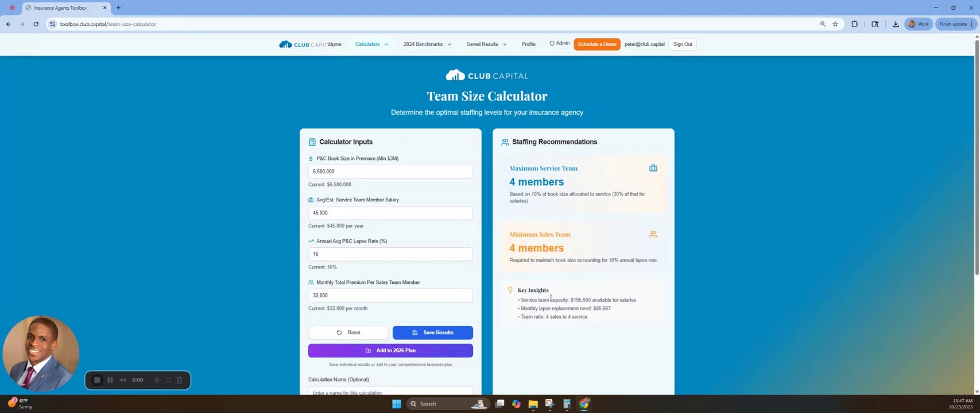Screen dimensions: 980x413
Task: Click the browser forward arrow
Action: click(x=22, y=24)
